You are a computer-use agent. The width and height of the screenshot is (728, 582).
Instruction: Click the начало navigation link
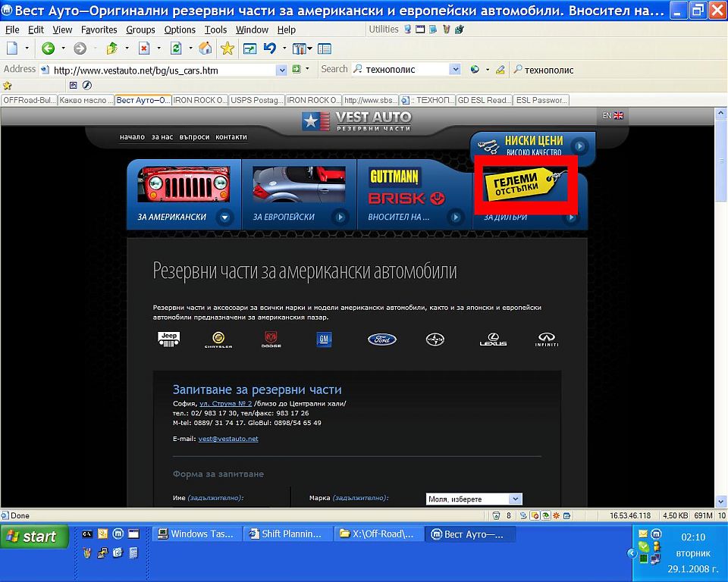(132, 137)
